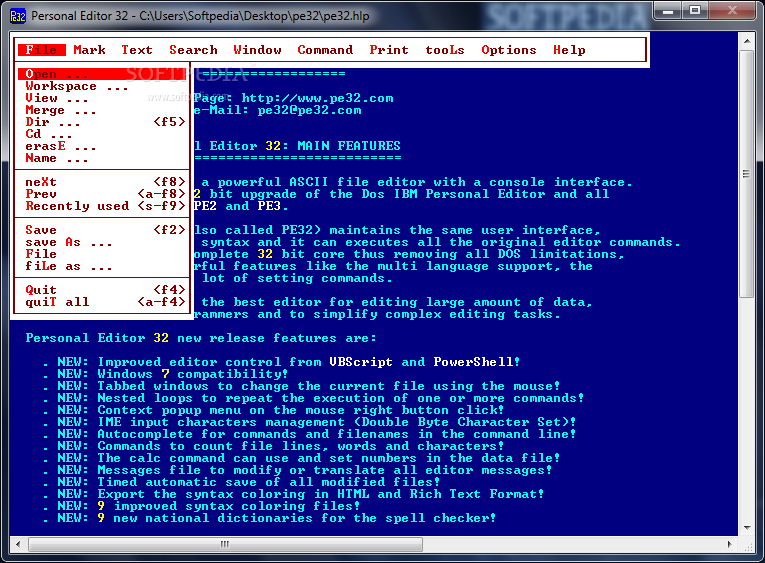Choose Workspace ... menu entry
Screen dimensions: 765x563
[x=102, y=86]
